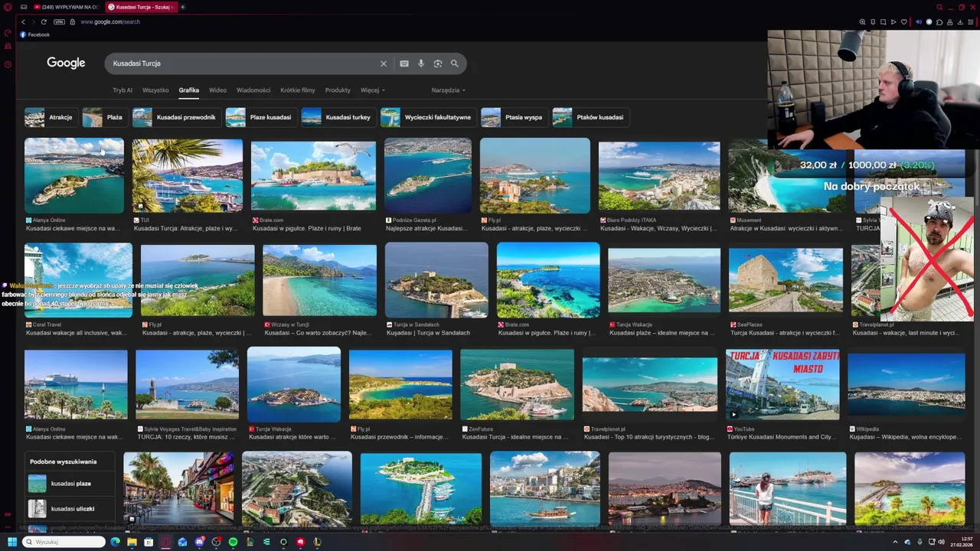Viewport: 980px width, 551px height.
Task: Reload the page using the refresh icon
Action: (x=44, y=21)
